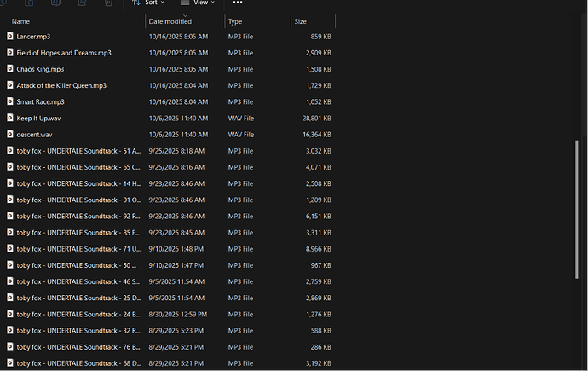Click the icon of Attack of the Killer Queen.mp3
Image resolution: width=588 pixels, height=371 pixels.
coord(10,85)
